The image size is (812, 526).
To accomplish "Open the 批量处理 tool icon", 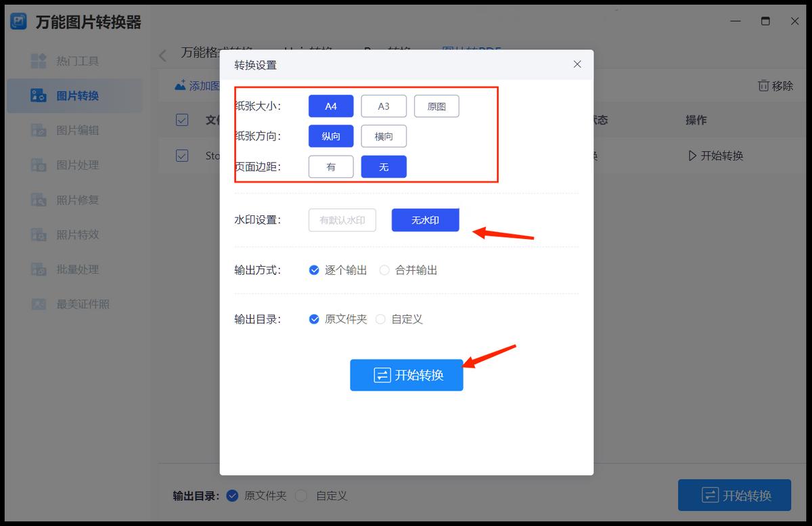I will (37, 269).
